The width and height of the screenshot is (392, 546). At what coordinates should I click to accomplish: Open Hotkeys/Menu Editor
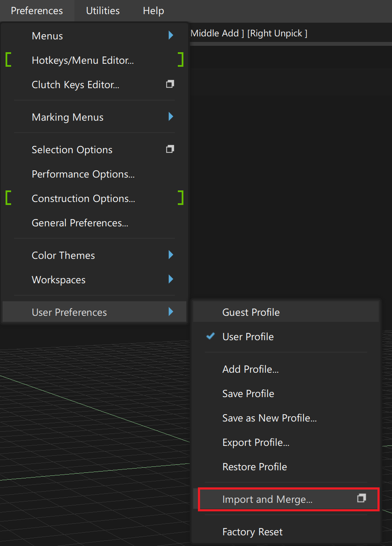click(x=83, y=60)
